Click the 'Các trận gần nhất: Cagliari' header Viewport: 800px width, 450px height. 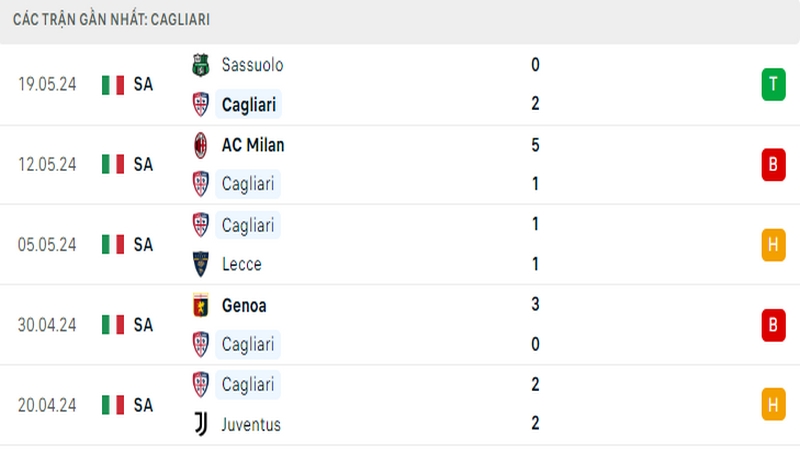[x=111, y=19]
